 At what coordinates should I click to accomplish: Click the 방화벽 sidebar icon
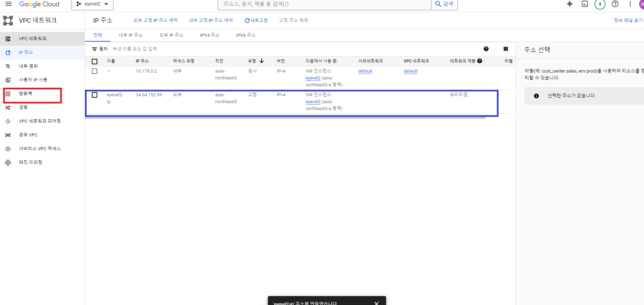8,94
